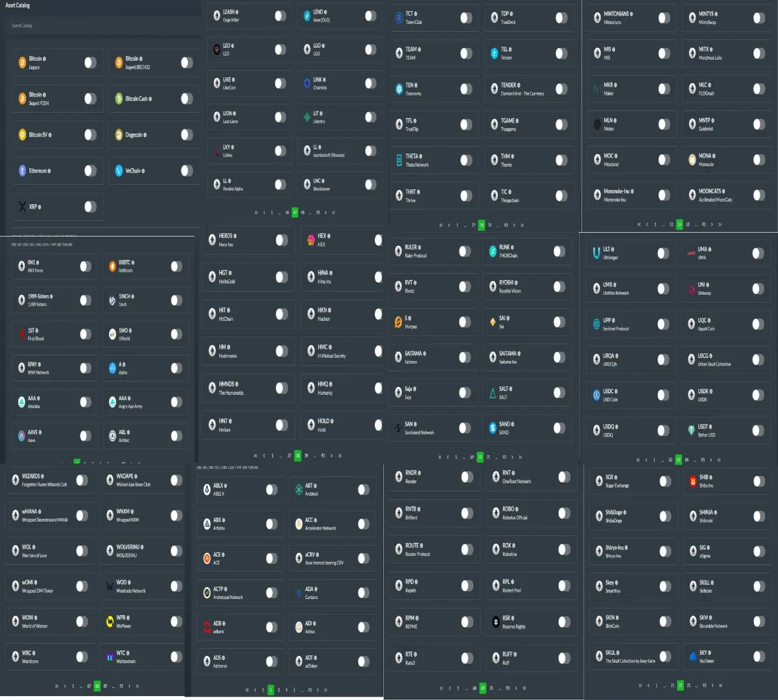778x700 pixels.
Task: Open the info icon next to HEROS
Action: [235, 236]
